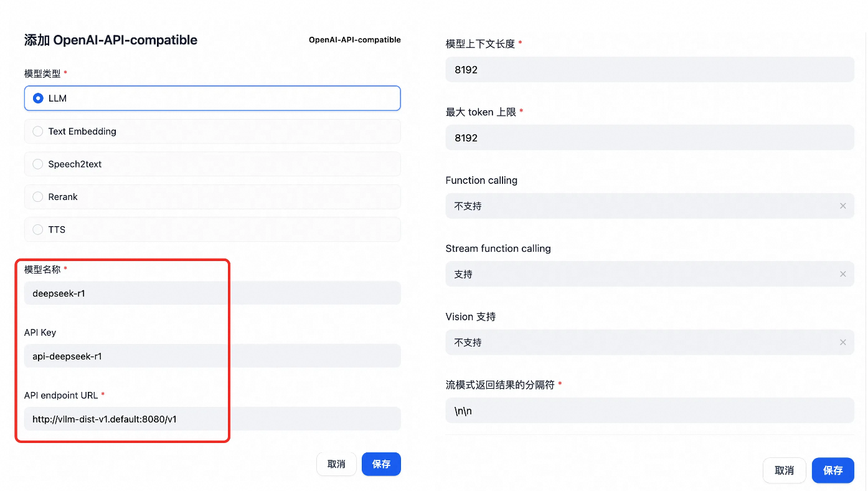
Task: Click the 模型上下文长度 label
Action: click(x=480, y=44)
